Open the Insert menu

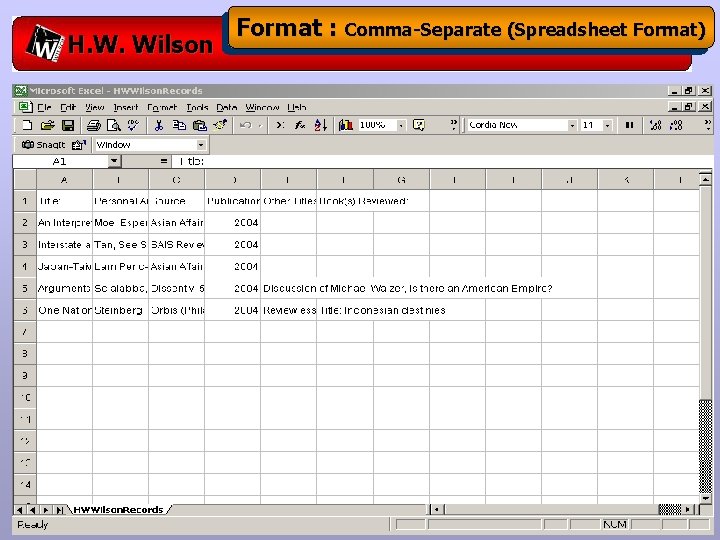(125, 107)
